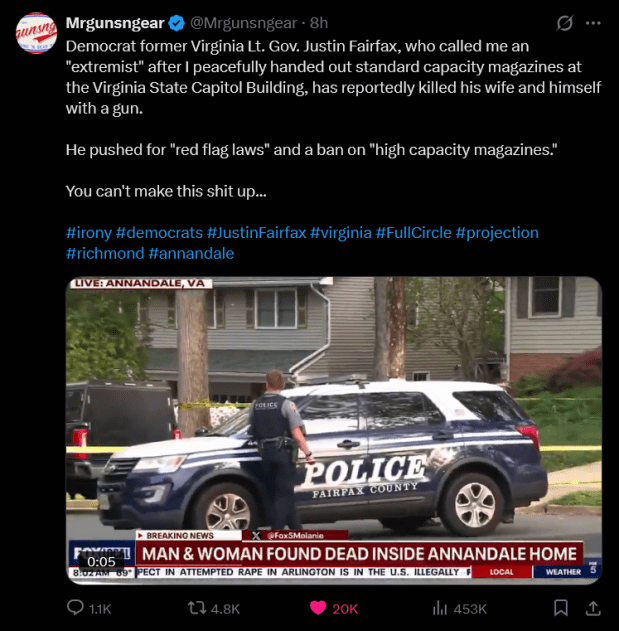View post analytics bar chart icon
Viewport: 619px width, 631px height.
click(x=440, y=608)
